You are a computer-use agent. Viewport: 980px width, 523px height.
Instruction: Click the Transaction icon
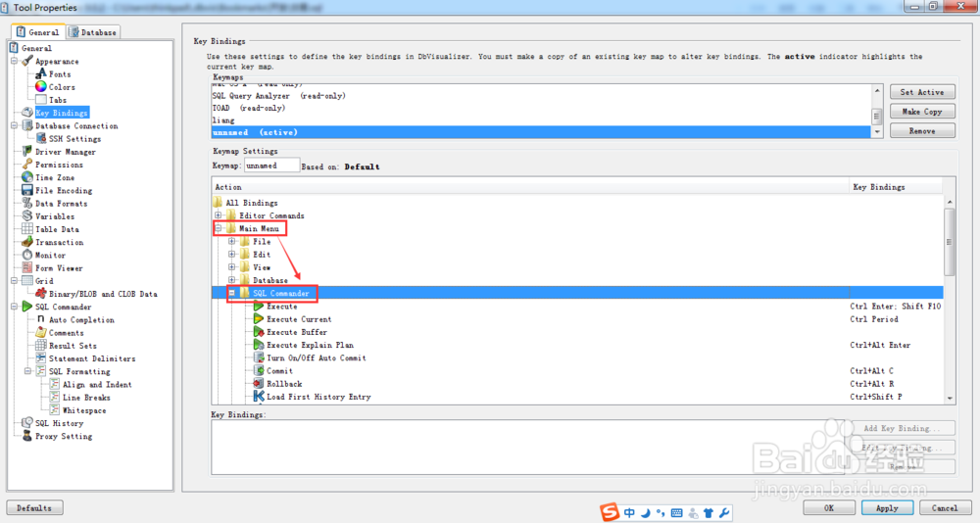pyautogui.click(x=26, y=242)
